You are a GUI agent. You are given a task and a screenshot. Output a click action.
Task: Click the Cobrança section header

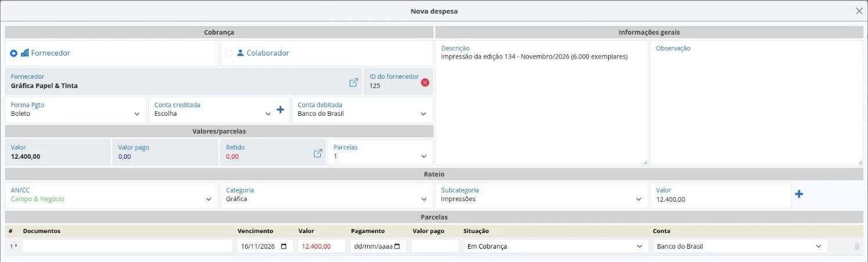click(219, 32)
